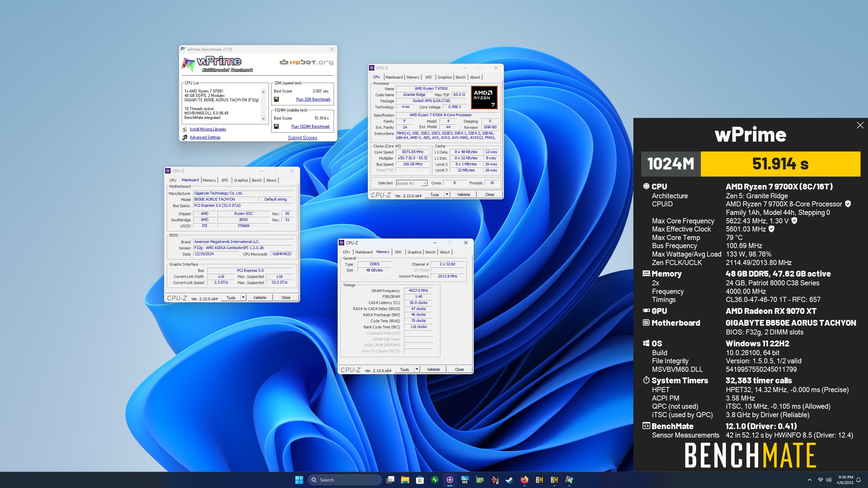Image resolution: width=868 pixels, height=488 pixels.
Task: Click Tools button in CPU-Z processor window
Action: (435, 195)
